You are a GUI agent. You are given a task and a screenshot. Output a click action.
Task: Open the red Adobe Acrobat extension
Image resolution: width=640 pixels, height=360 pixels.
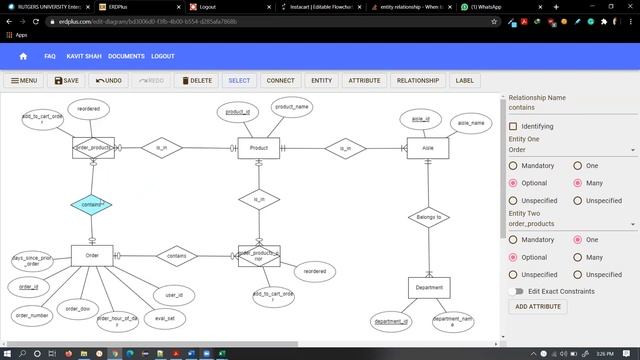524,22
